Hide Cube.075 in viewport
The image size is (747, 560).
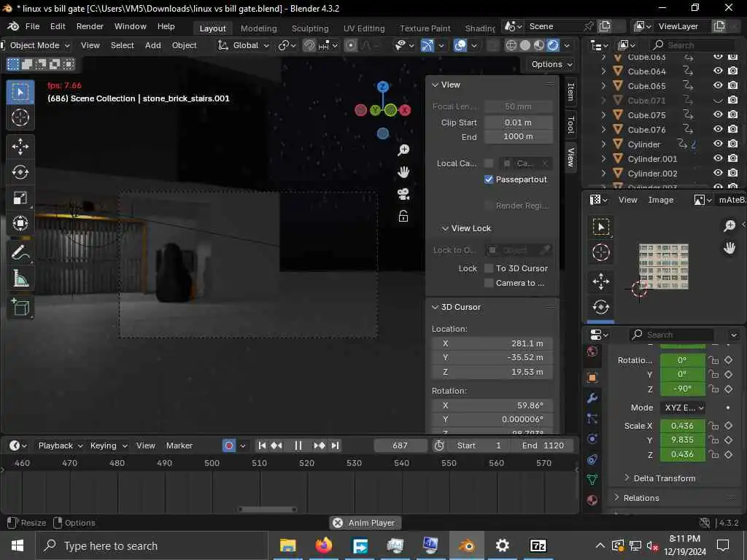coord(718,114)
